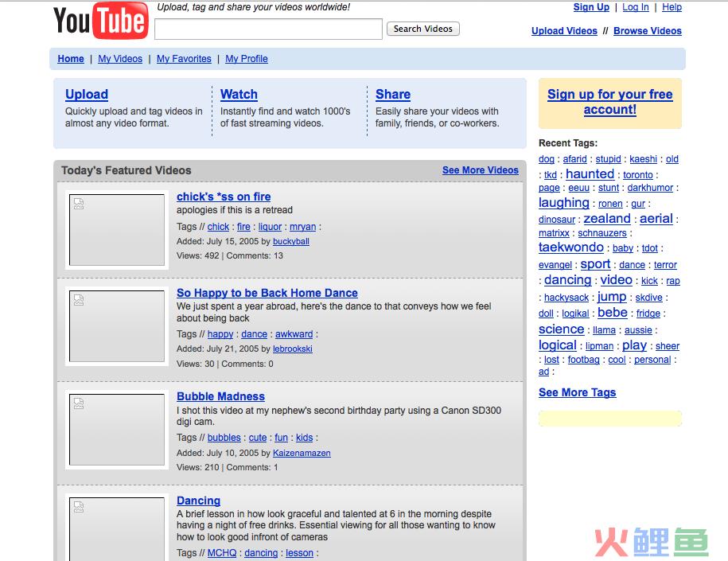Screen dimensions: 728x561
Task: Open the Help link
Action: (672, 7)
